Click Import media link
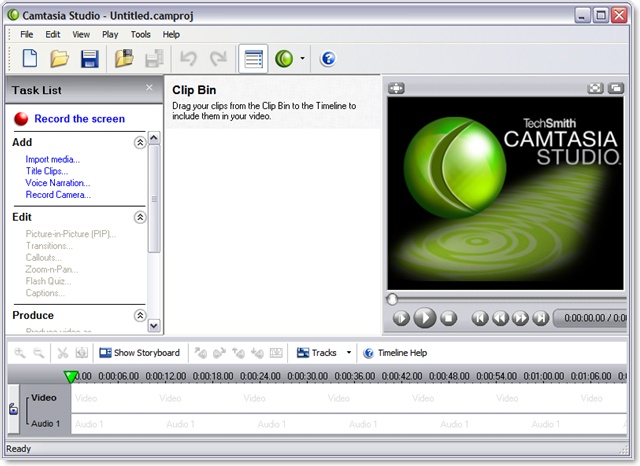Image resolution: width=640 pixels, height=466 pixels. (x=53, y=159)
